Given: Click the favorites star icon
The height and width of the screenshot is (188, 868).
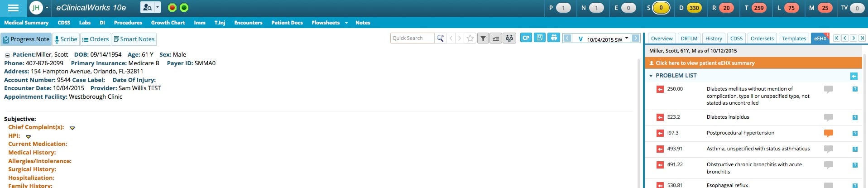Looking at the screenshot, I should point(470,39).
